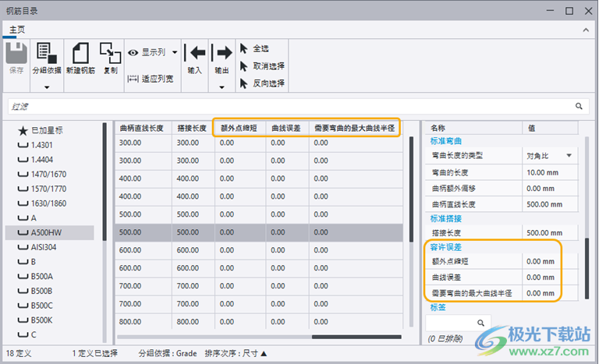This screenshot has height=364, width=599.
Task: Click Deselect (取消选择) cursor icon
Action: coord(243,66)
